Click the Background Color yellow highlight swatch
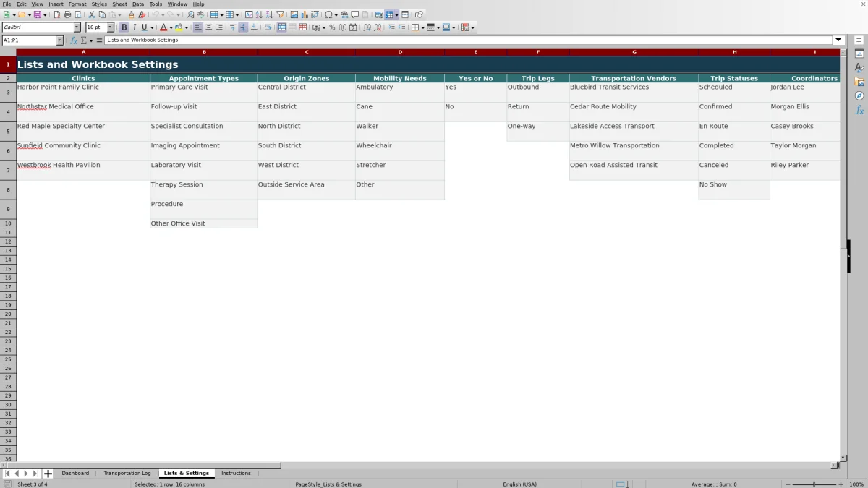This screenshot has width=868, height=488. [179, 27]
